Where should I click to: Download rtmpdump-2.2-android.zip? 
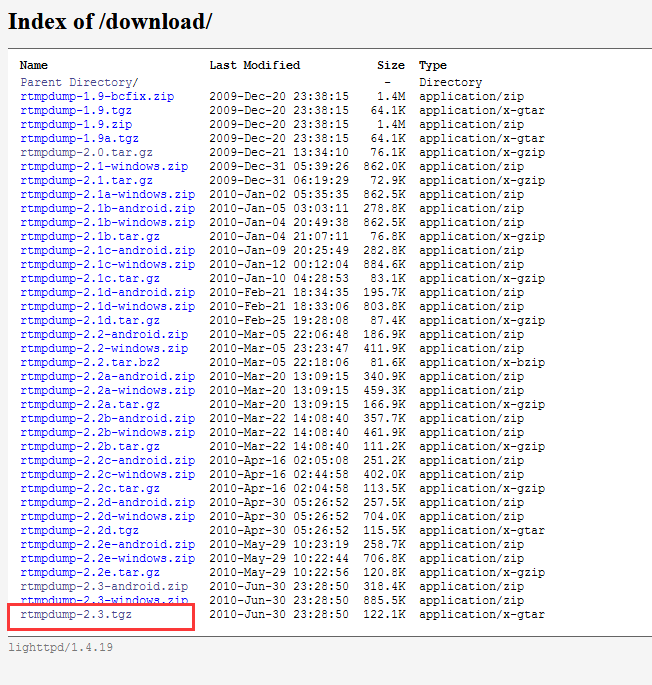point(104,334)
